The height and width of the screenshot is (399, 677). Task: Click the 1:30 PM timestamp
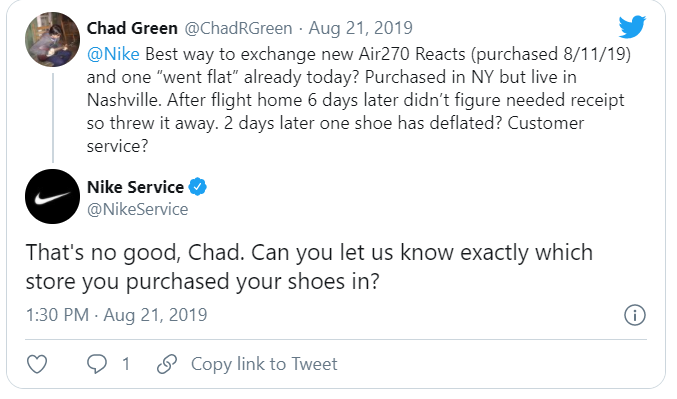(x=57, y=315)
